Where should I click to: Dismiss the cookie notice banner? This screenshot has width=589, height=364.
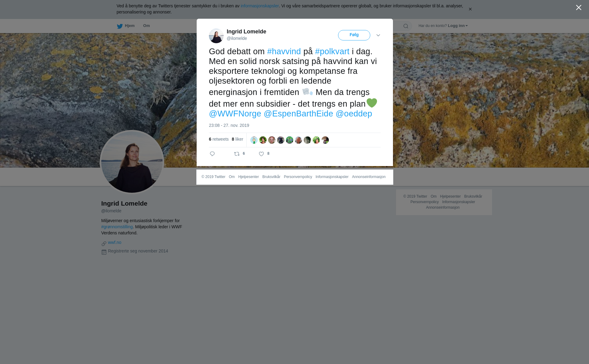[x=470, y=9]
